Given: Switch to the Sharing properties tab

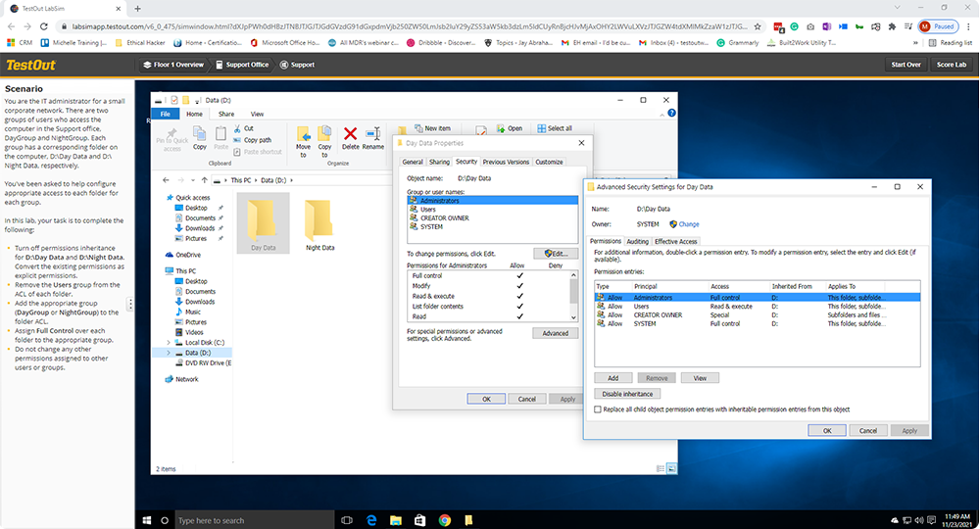Looking at the screenshot, I should point(439,162).
